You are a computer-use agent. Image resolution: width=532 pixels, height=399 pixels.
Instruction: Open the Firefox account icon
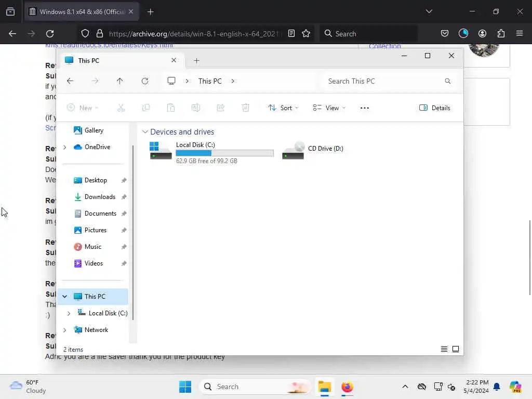482,34
